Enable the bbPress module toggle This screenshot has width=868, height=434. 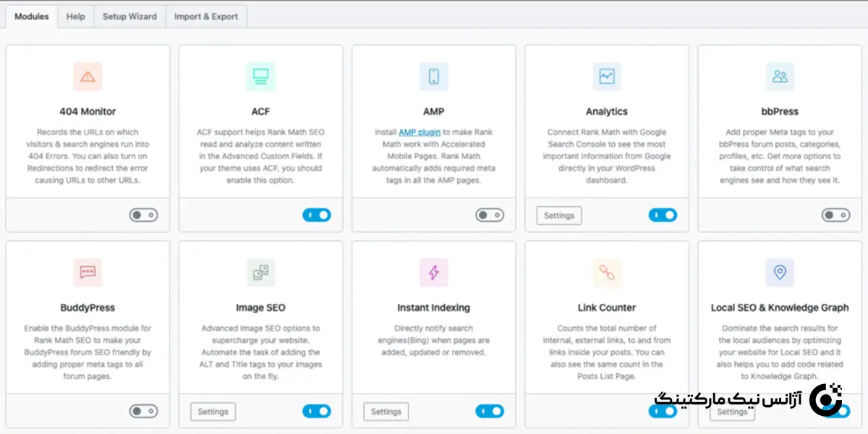[x=835, y=215]
